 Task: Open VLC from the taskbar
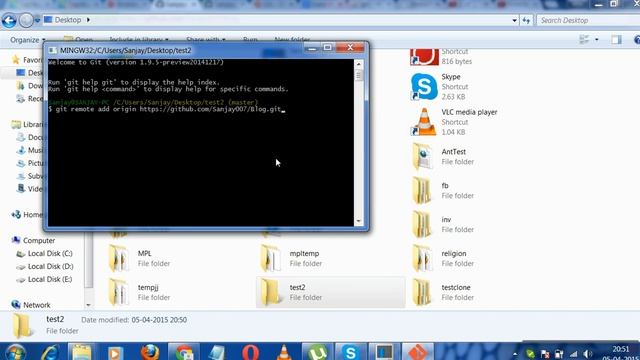tap(284, 352)
